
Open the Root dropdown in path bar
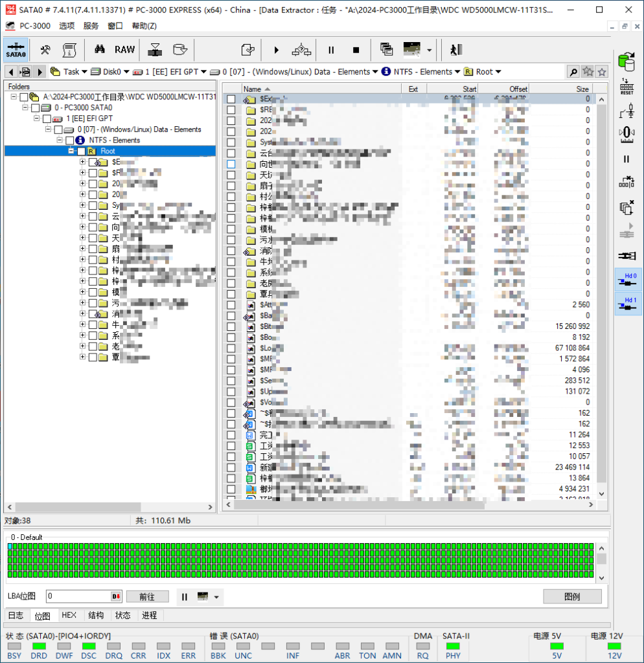tap(498, 72)
